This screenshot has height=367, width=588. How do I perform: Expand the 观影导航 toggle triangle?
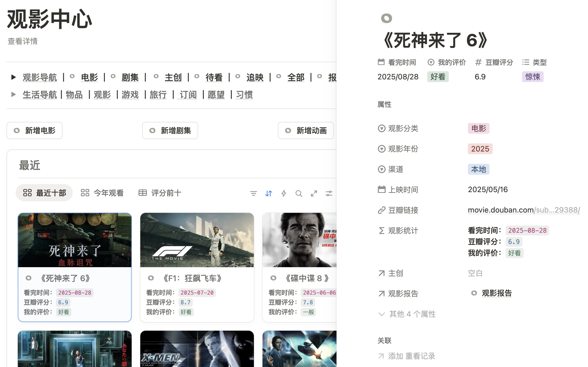coord(13,77)
